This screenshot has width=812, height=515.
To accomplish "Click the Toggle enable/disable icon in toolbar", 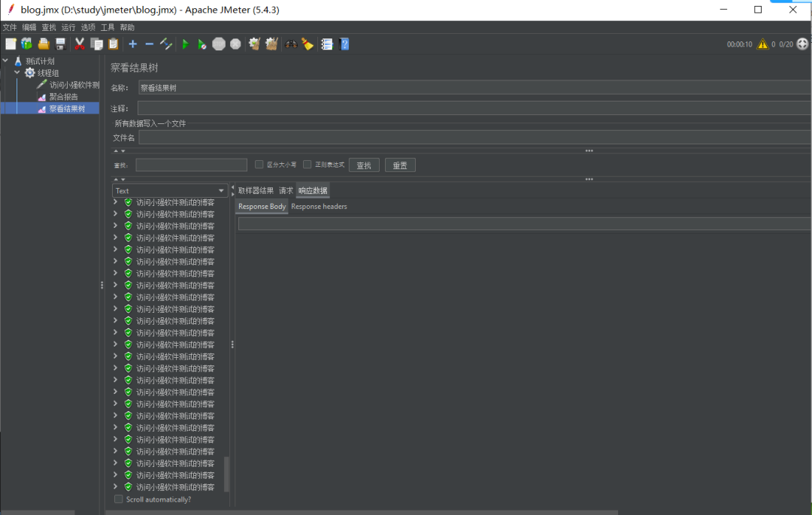I will [x=165, y=44].
